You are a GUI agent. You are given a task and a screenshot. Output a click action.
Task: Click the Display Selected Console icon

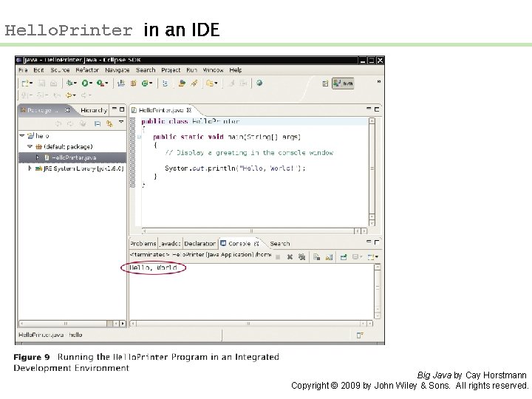point(355,257)
